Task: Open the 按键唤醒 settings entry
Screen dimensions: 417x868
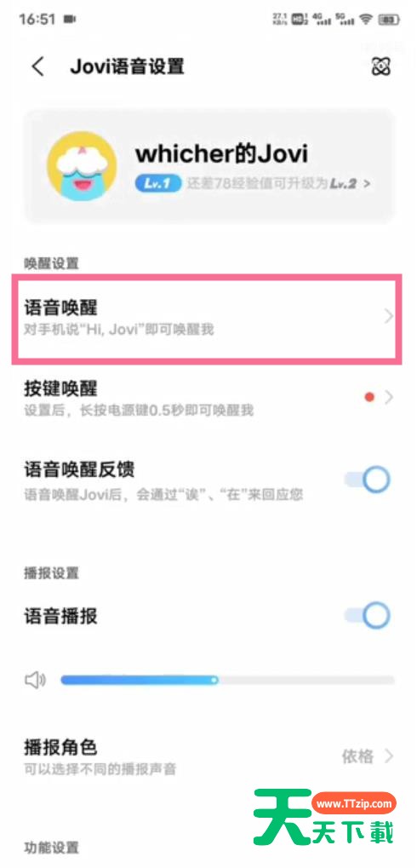Action: pos(208,398)
